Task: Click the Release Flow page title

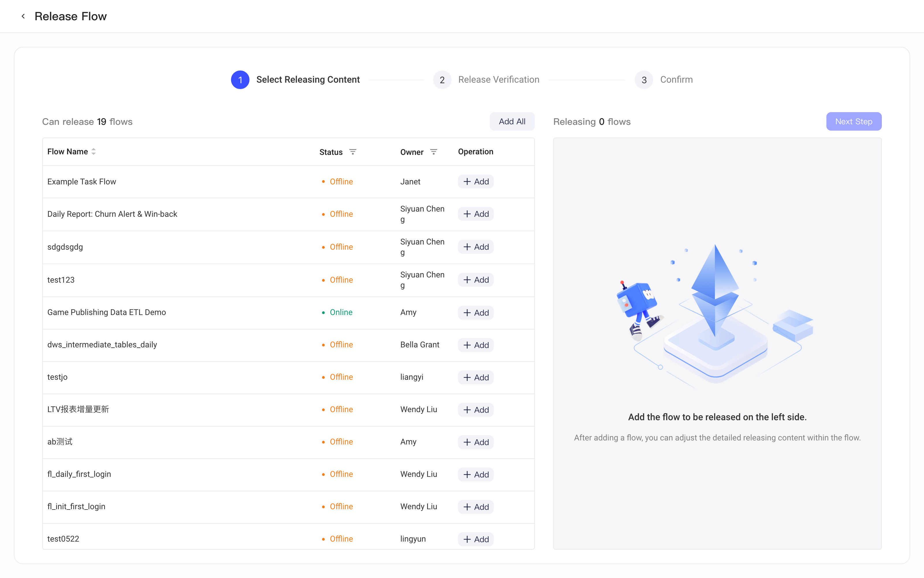Action: click(x=71, y=16)
